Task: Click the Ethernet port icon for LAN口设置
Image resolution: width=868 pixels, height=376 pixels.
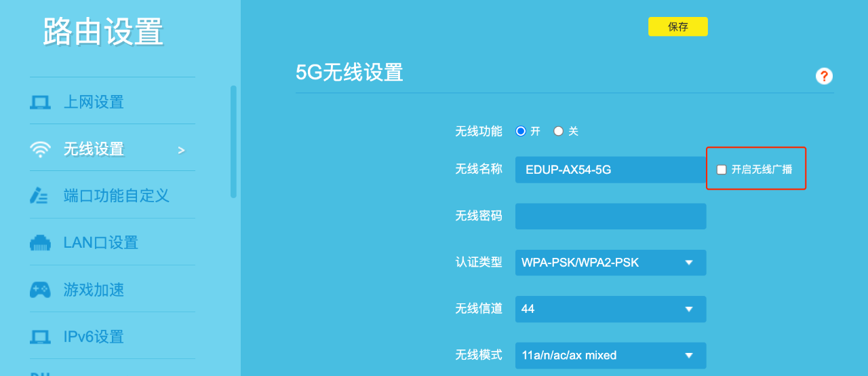Action: coord(40,243)
